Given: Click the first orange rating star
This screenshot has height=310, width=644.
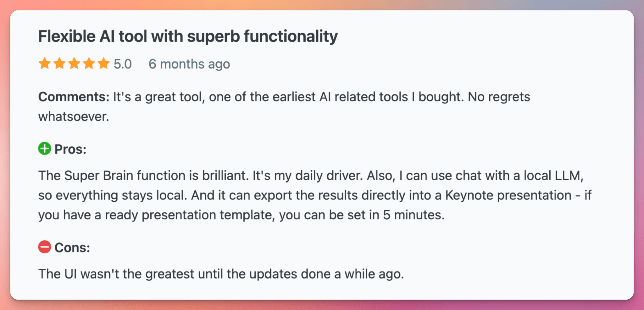Looking at the screenshot, I should pyautogui.click(x=44, y=64).
